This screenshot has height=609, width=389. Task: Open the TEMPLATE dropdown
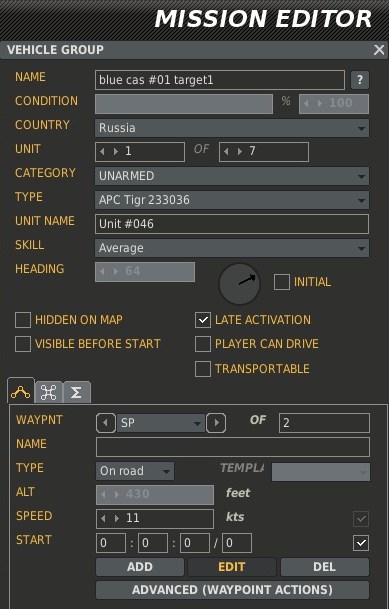pyautogui.click(x=321, y=472)
